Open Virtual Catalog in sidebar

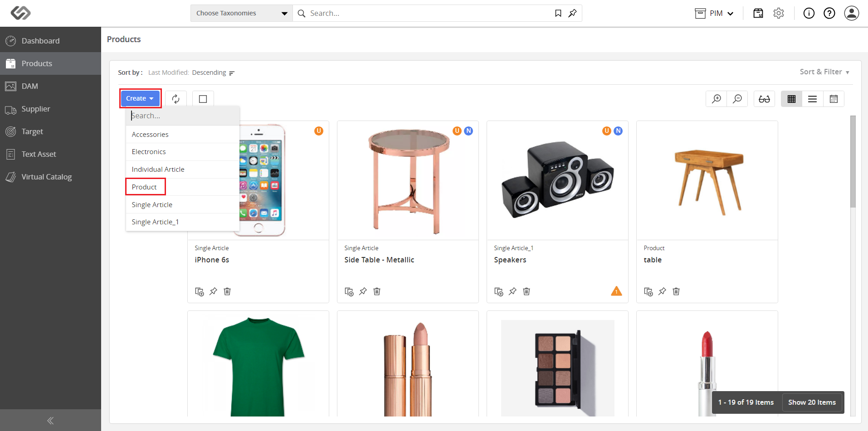pyautogui.click(x=50, y=177)
